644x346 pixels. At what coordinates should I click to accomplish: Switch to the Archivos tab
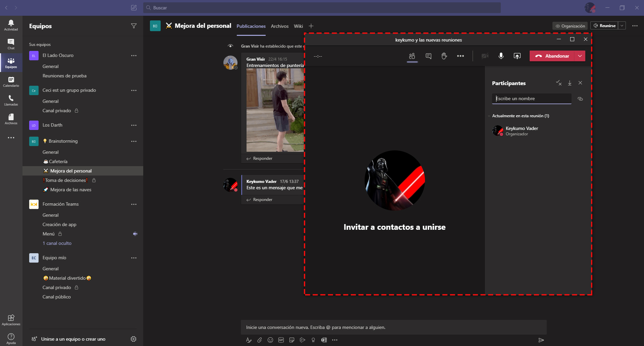280,26
